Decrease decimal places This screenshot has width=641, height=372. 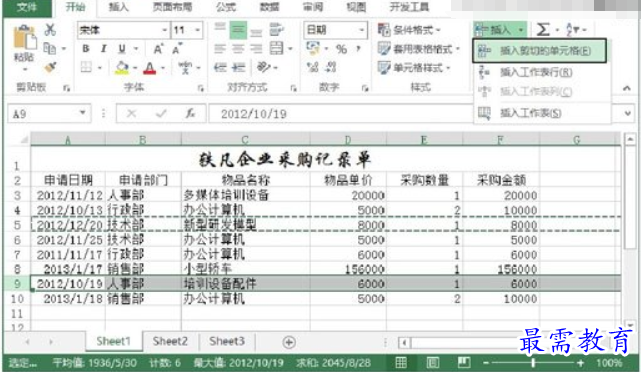click(331, 67)
